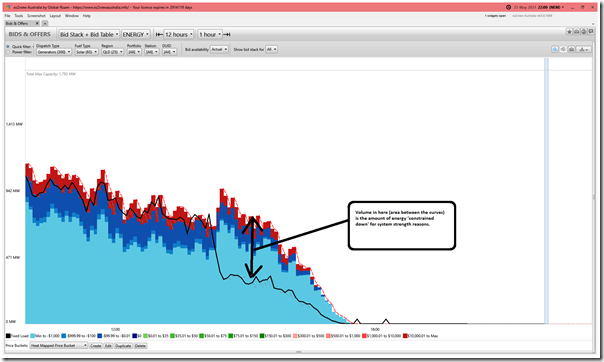Viewport: 604px width, 362px height.
Task: Click the Create price bucket button
Action: [96, 346]
